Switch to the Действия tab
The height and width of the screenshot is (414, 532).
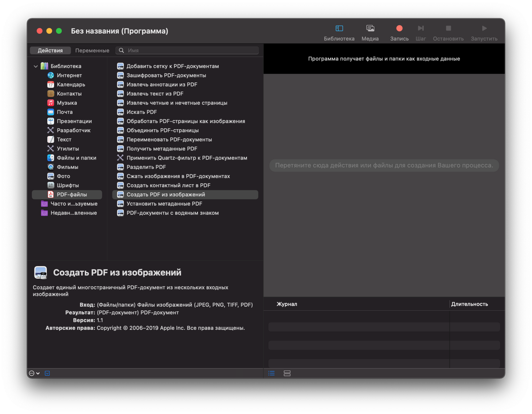(x=50, y=50)
